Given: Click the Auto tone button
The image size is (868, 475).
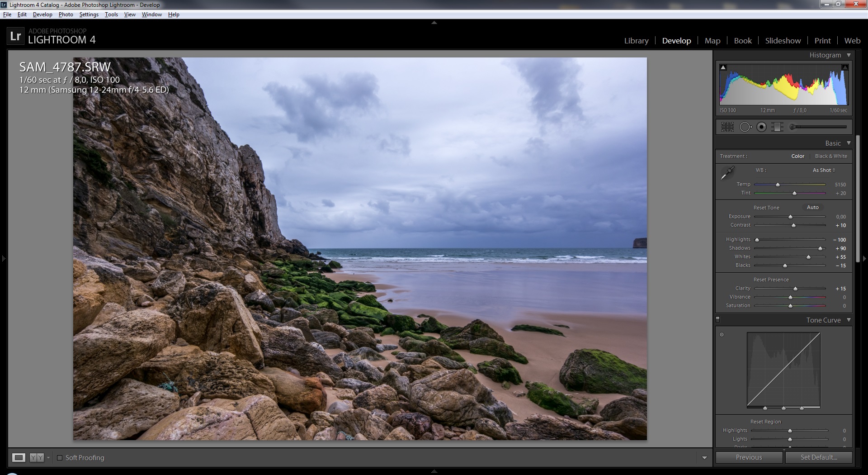Looking at the screenshot, I should point(812,207).
